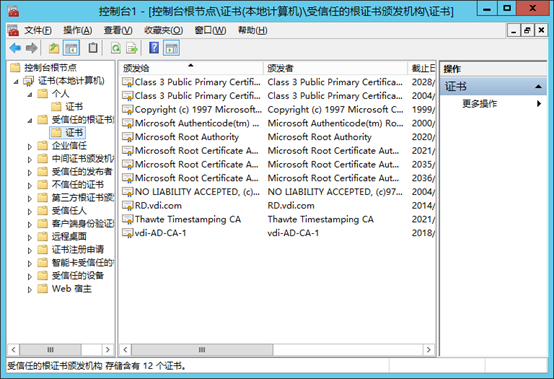Click the Refresh toolbar icon
The image size is (554, 379).
click(x=116, y=48)
